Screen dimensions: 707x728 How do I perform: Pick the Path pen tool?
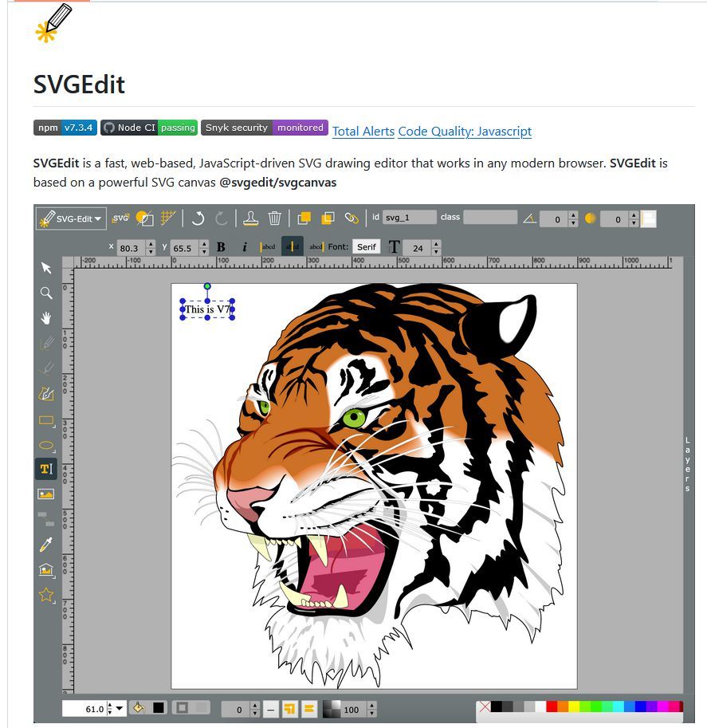[46, 394]
